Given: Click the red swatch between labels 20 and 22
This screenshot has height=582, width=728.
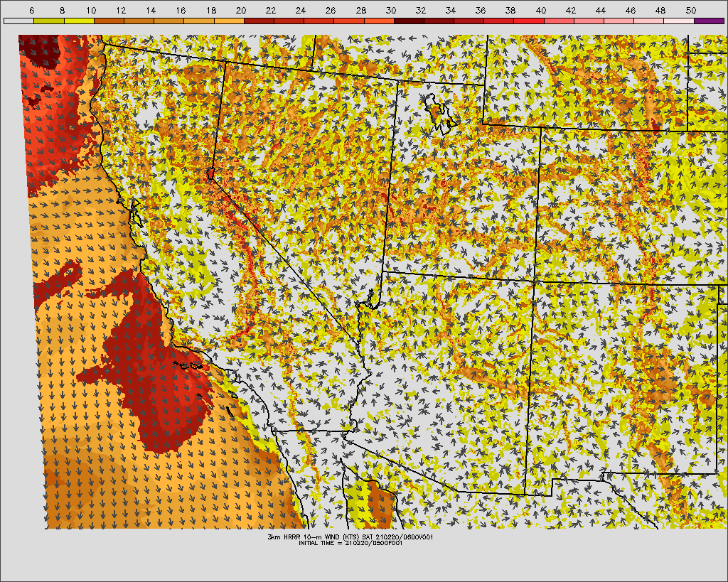Looking at the screenshot, I should pos(259,21).
